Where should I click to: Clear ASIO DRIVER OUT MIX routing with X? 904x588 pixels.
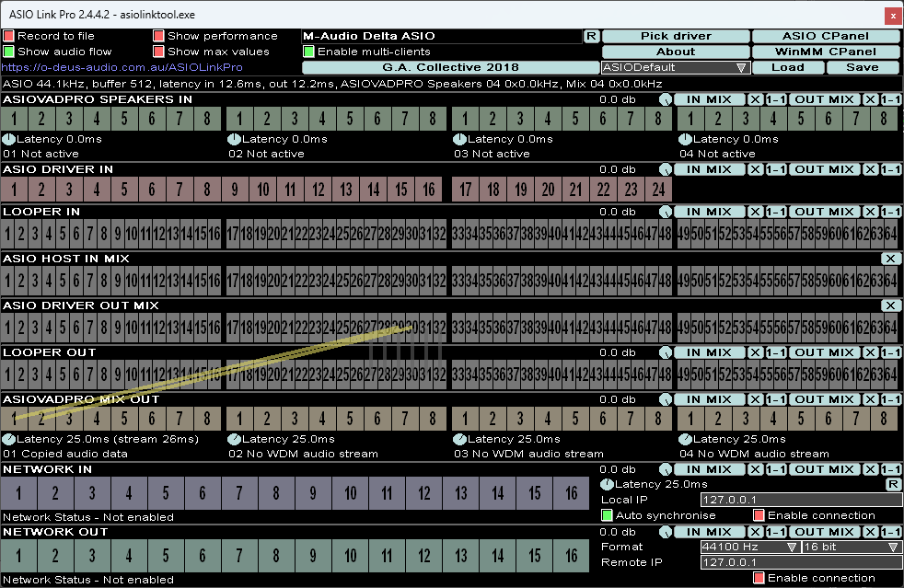(x=890, y=306)
